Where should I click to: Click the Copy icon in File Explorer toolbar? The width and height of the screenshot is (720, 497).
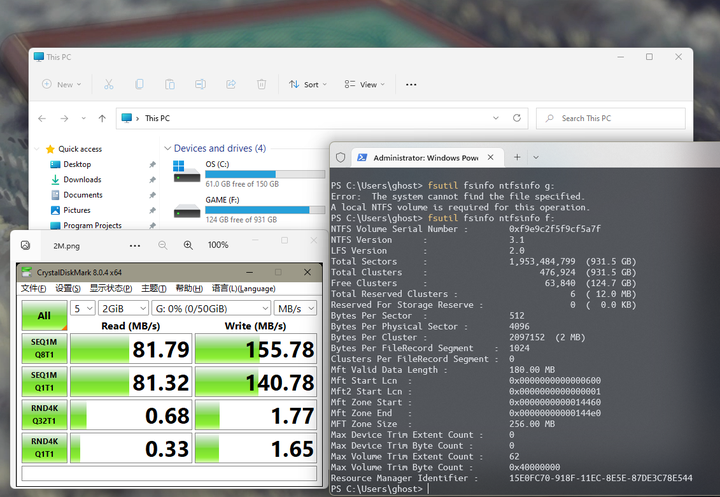139,84
